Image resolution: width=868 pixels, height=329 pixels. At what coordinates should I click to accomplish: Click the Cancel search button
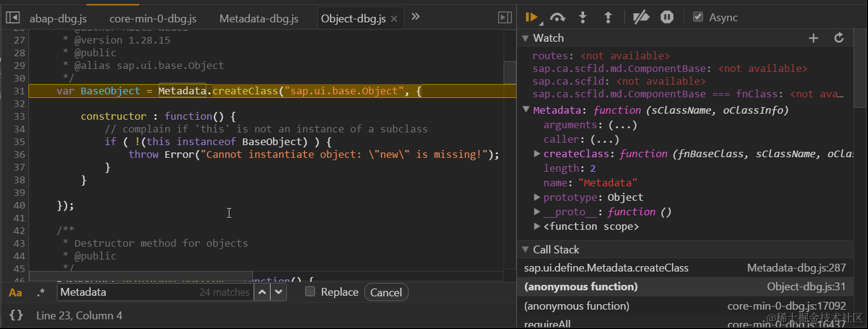386,293
